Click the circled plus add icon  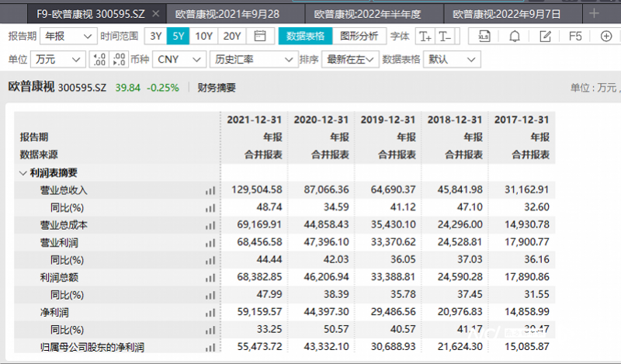tap(606, 36)
